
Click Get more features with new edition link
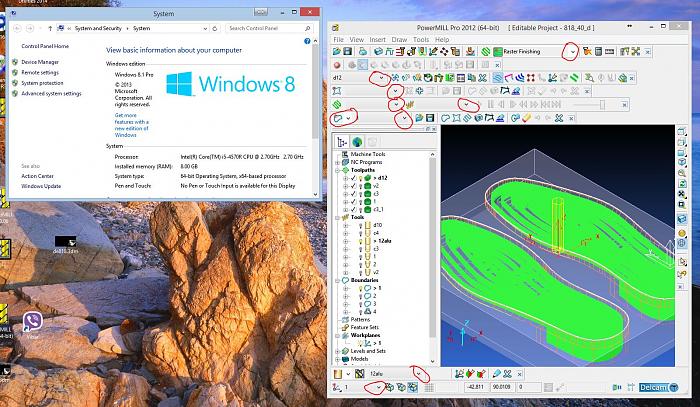click(132, 125)
